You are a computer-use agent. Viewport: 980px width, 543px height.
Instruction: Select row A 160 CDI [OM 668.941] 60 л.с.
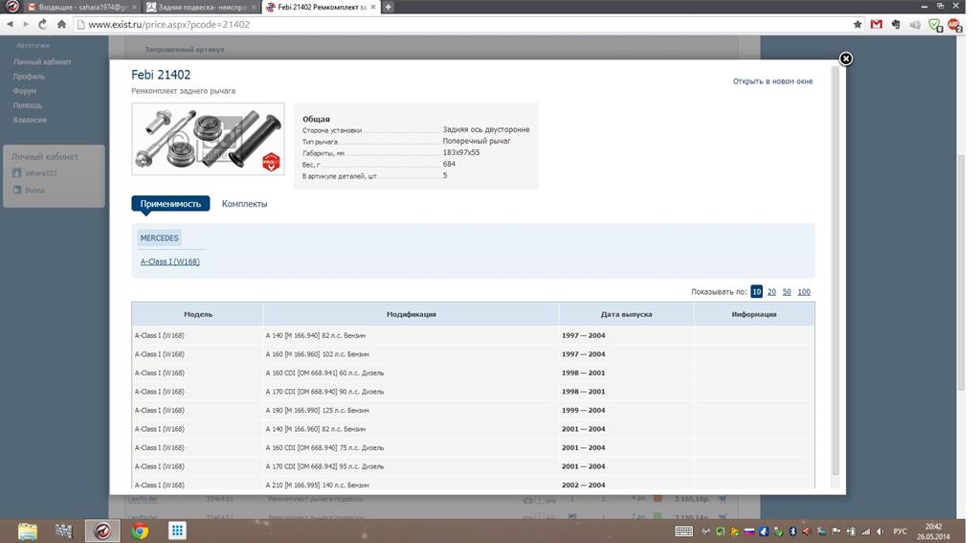click(473, 373)
